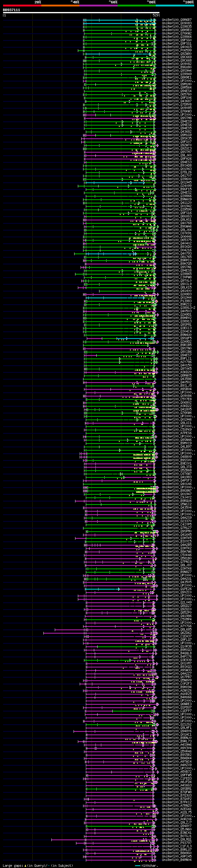The height and width of the screenshot is (868, 197).
Task: Select the UniRef100_Q9SN46 label
Action: click(x=176, y=440)
